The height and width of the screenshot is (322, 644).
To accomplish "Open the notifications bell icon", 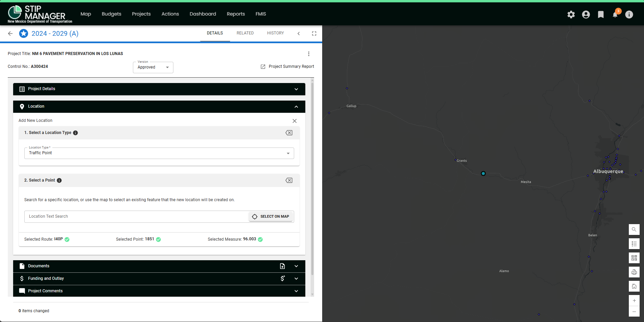I will click(x=615, y=15).
